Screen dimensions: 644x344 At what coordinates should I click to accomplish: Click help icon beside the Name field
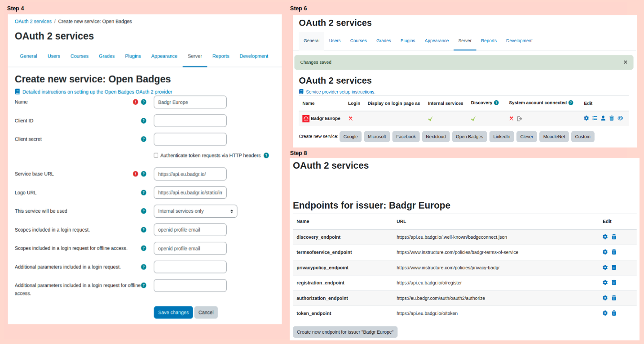(x=144, y=102)
